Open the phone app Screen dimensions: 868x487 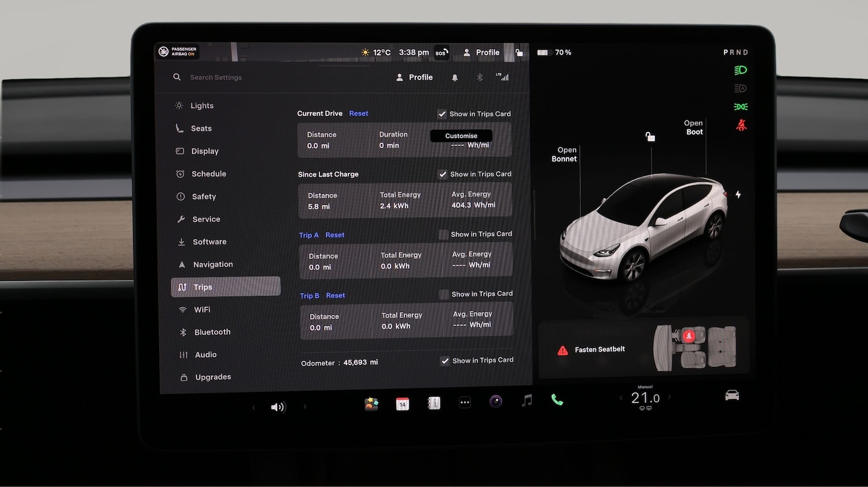(556, 400)
